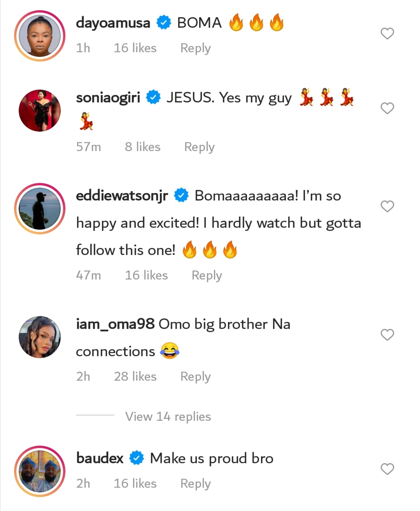Reply to dayoamusa's comment

195,48
